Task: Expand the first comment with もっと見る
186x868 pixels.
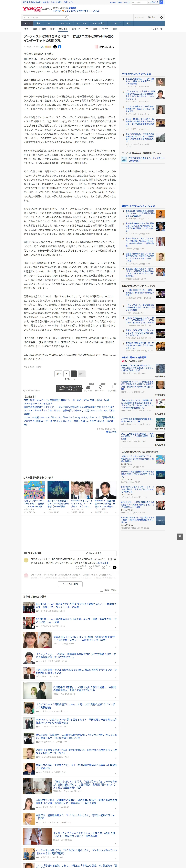Action: point(104,563)
